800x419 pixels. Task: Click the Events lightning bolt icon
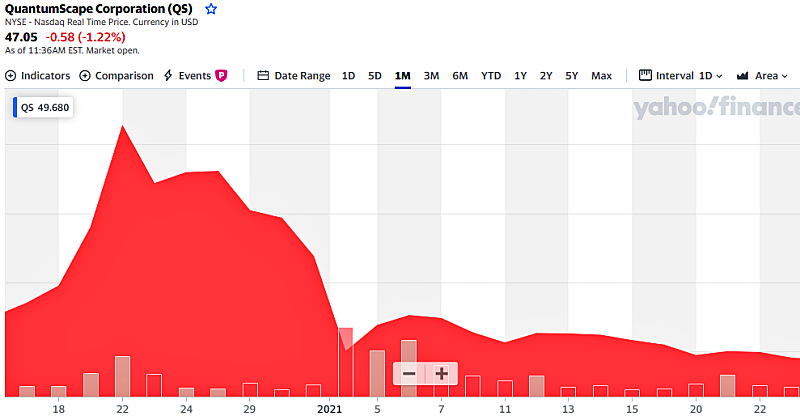[x=168, y=76]
